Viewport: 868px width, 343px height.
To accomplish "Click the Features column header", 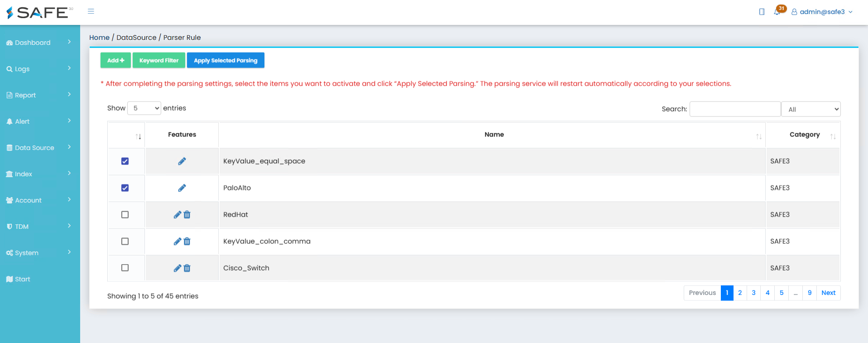I will point(182,135).
